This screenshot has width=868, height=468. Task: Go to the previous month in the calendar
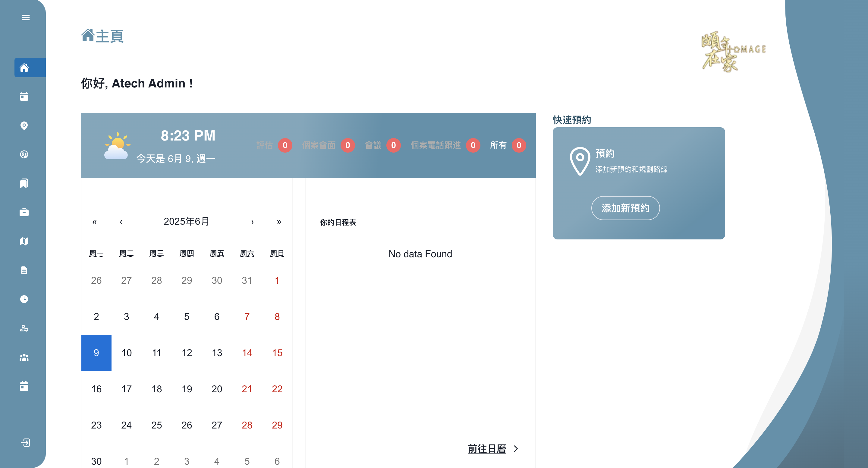(x=121, y=222)
